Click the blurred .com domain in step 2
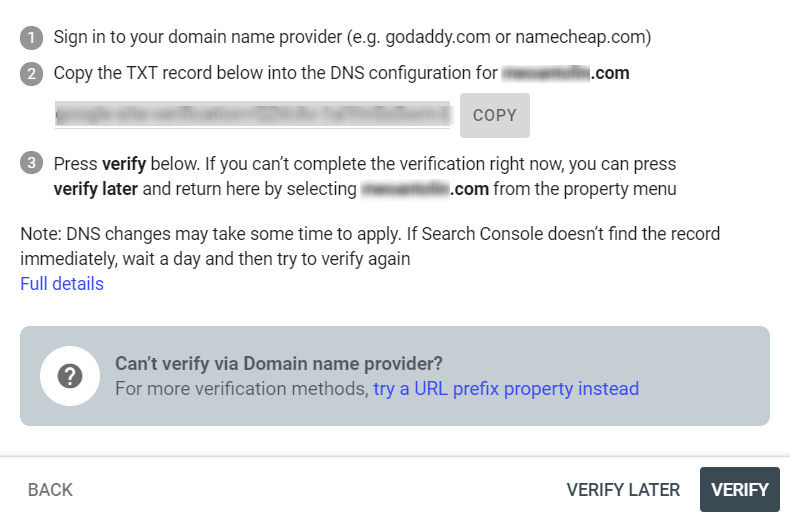The height and width of the screenshot is (518, 790). click(565, 73)
